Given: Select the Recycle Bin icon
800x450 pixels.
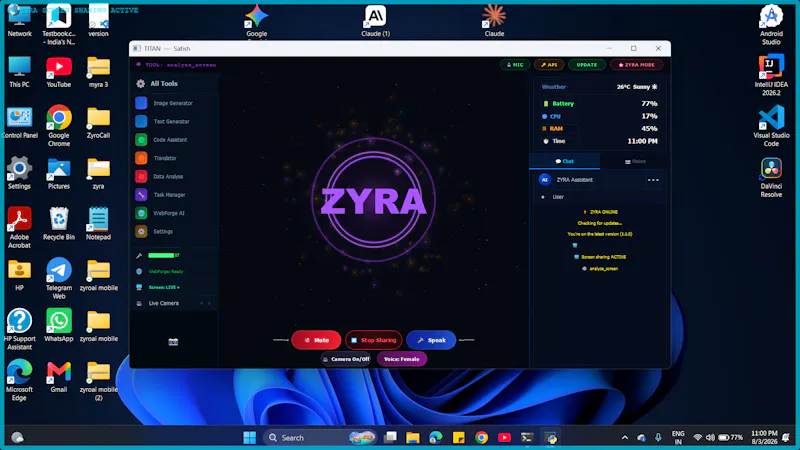Looking at the screenshot, I should (x=59, y=223).
